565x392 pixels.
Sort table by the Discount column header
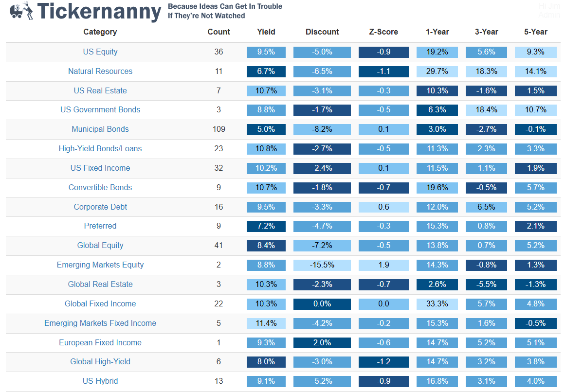322,32
